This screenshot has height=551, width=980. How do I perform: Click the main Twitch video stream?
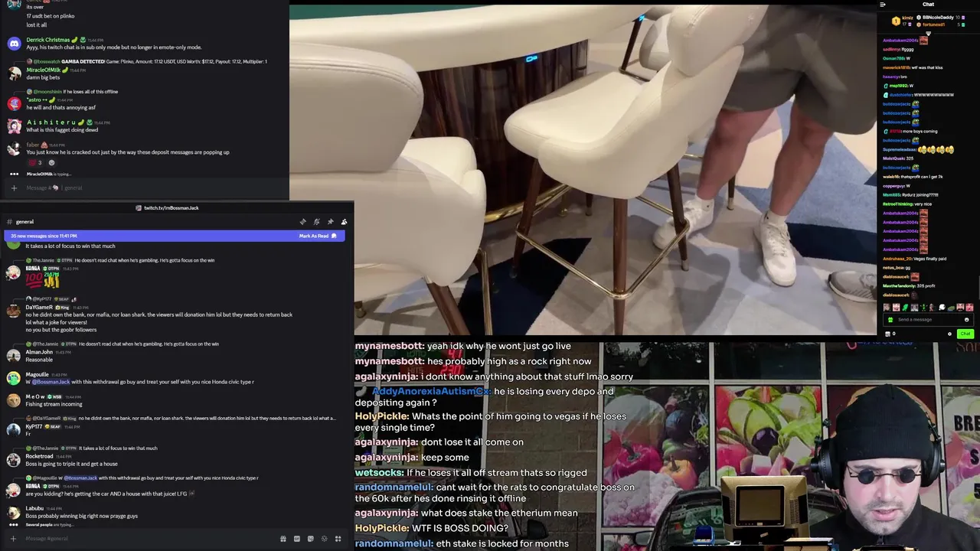pyautogui.click(x=583, y=168)
